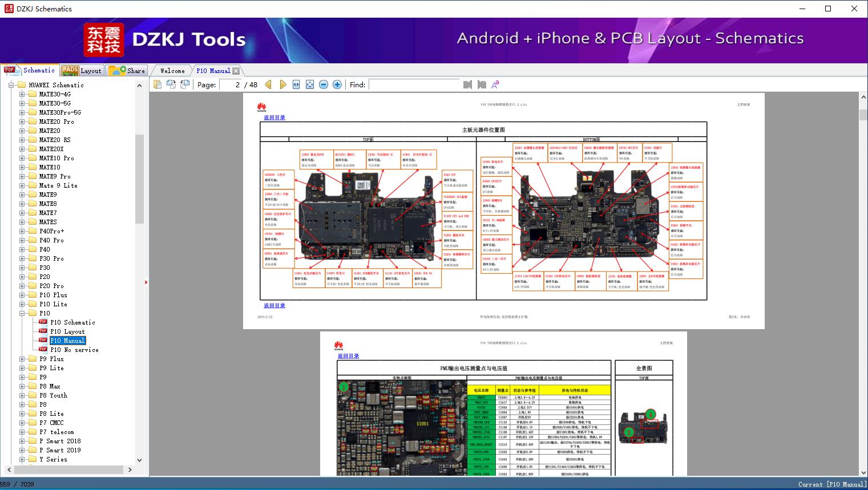Expand the MATE20 Pro folder
This screenshot has width=868, height=490.
22,122
